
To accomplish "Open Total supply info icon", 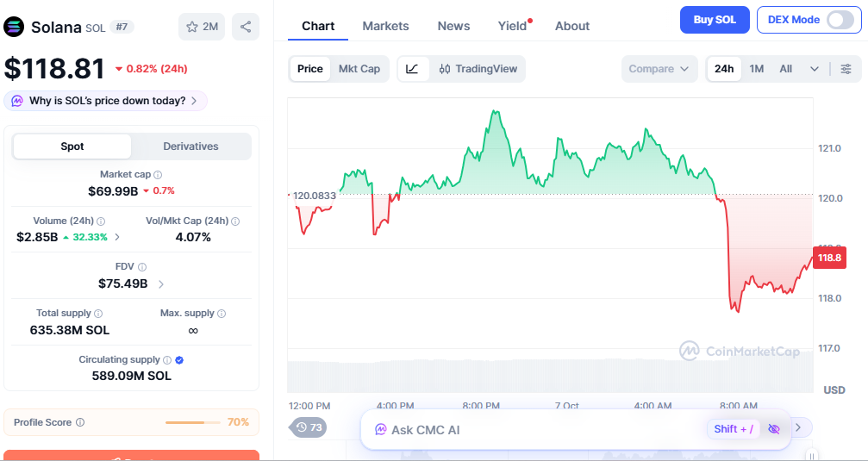I will 98,314.
